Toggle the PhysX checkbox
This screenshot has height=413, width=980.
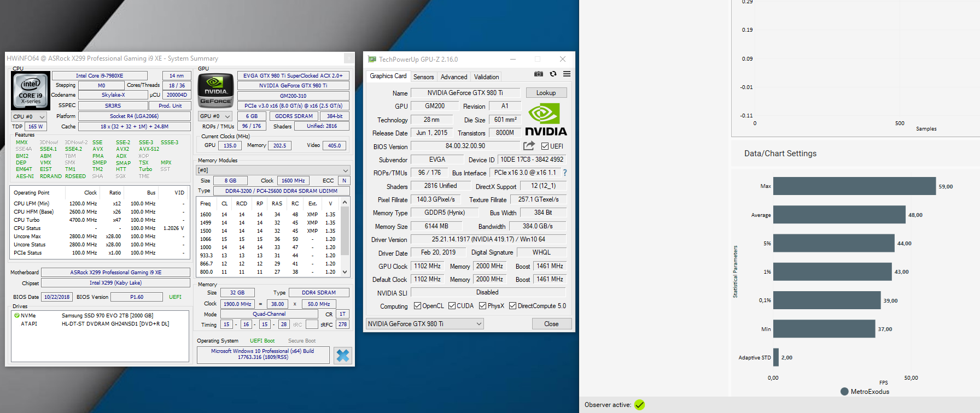coord(482,306)
